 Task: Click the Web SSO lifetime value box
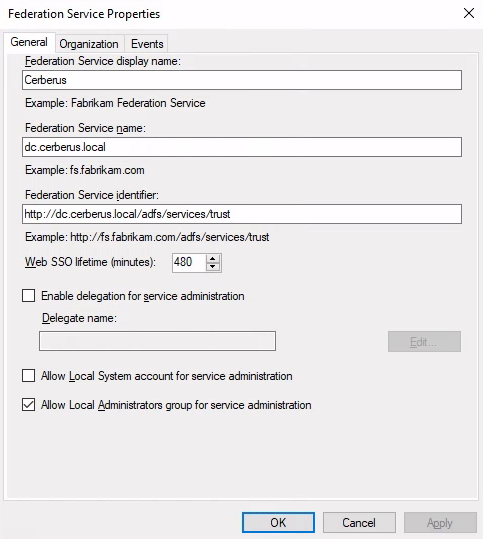189,263
